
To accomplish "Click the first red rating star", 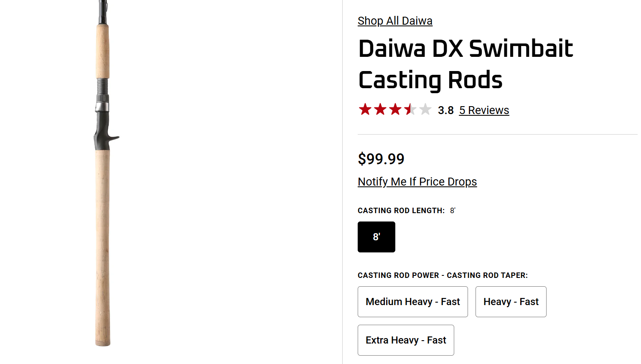I will click(x=365, y=109).
